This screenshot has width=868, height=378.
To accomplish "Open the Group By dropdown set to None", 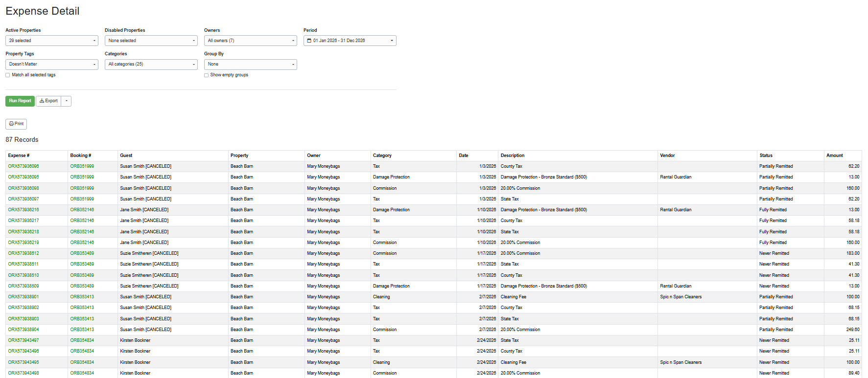I will (251, 64).
